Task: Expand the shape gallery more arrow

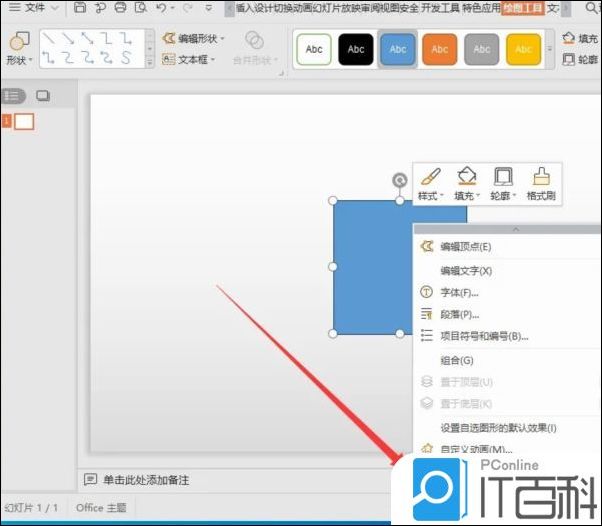Action: click(150, 64)
